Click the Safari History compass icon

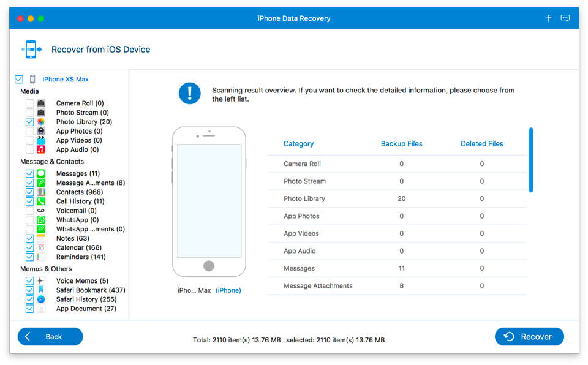click(41, 299)
